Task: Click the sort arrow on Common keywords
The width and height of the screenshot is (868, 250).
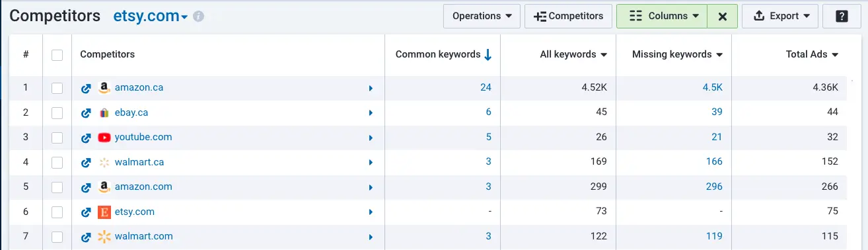Action: click(488, 55)
